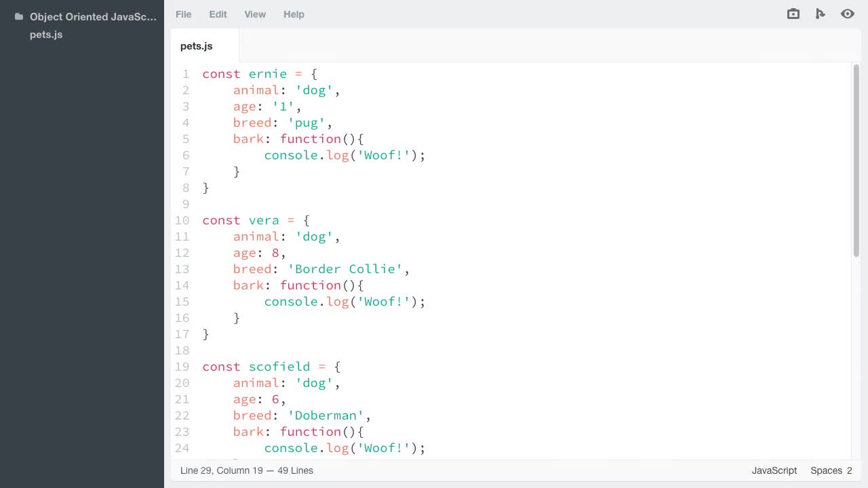
Task: Open the Help menu
Action: tap(294, 14)
